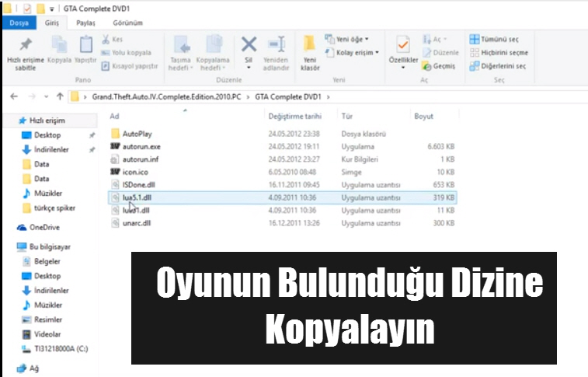Click the Back navigation arrow
Screen dimensions: 588x377
[x=14, y=97]
